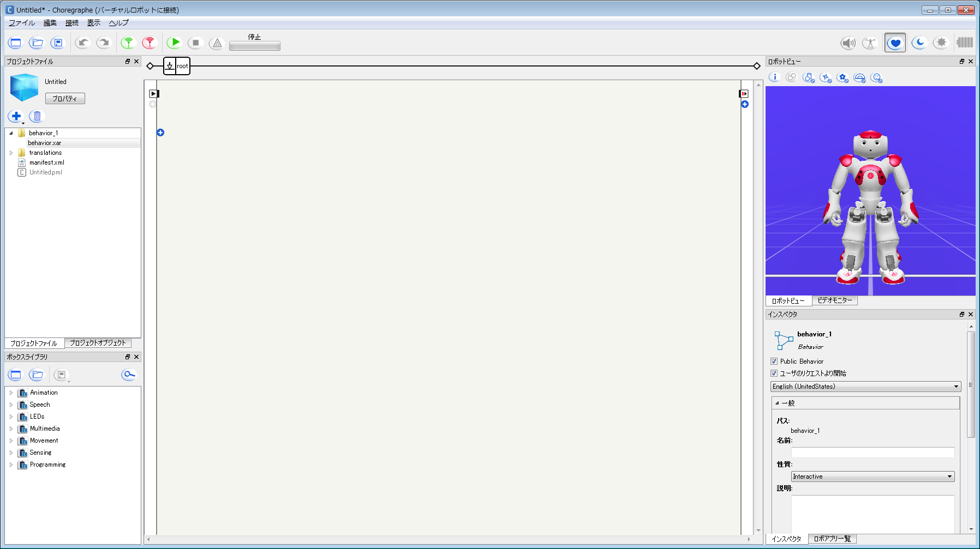Click the green Connect to robot icon

tap(128, 43)
